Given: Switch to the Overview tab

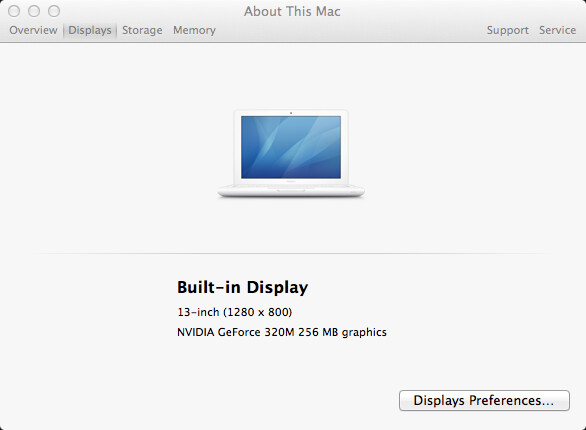Looking at the screenshot, I should (33, 30).
